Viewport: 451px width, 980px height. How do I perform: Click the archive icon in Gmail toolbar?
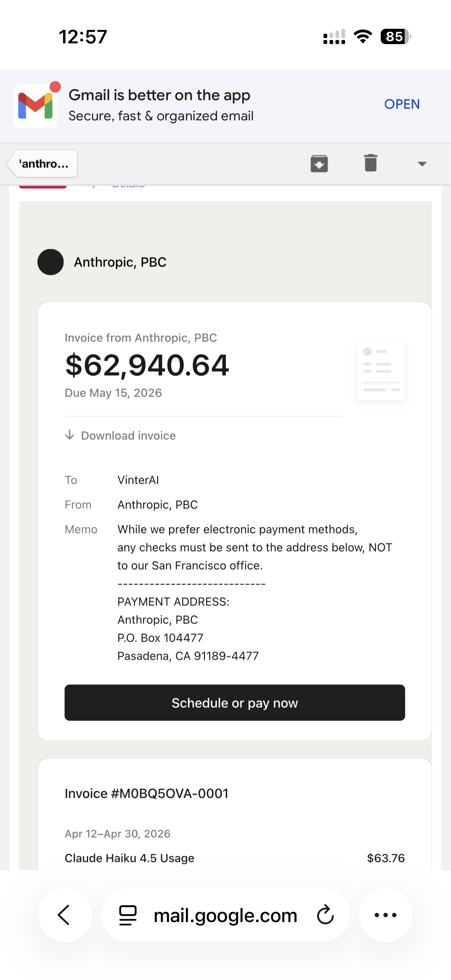[x=319, y=164]
